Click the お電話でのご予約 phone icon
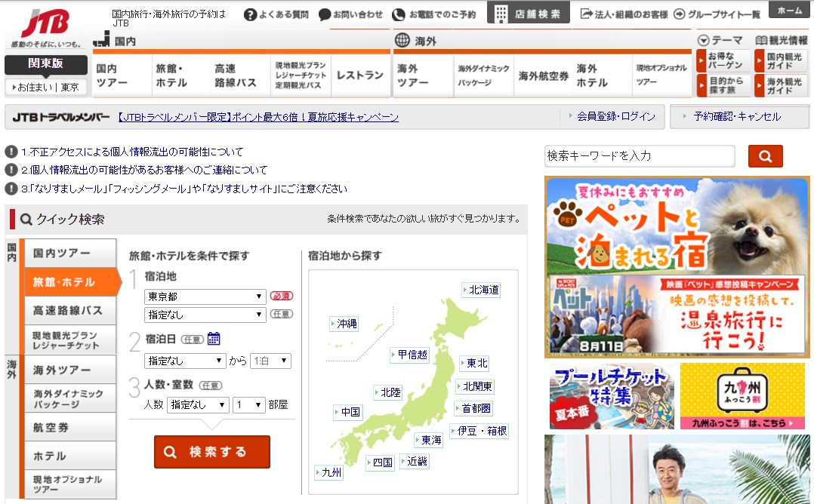Image resolution: width=814 pixels, height=504 pixels. (x=399, y=14)
